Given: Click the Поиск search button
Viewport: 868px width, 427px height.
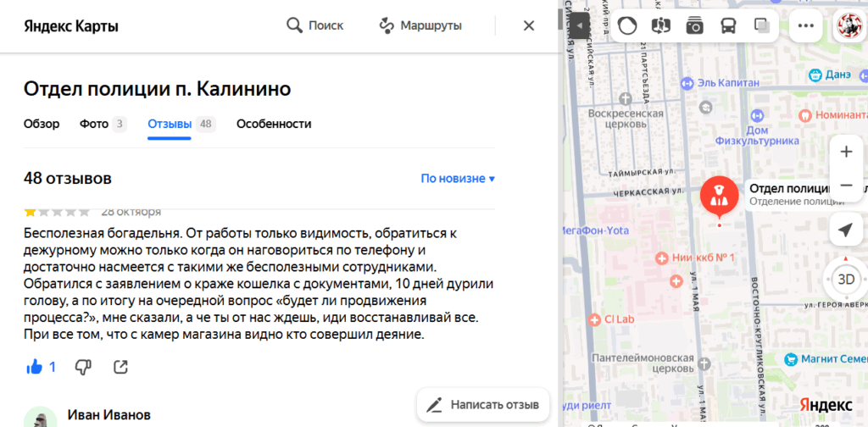Looking at the screenshot, I should 315,25.
